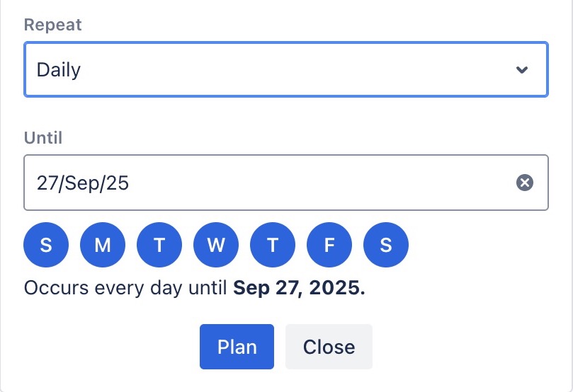Click the chevron arrow in Repeat dropdown

coord(522,70)
